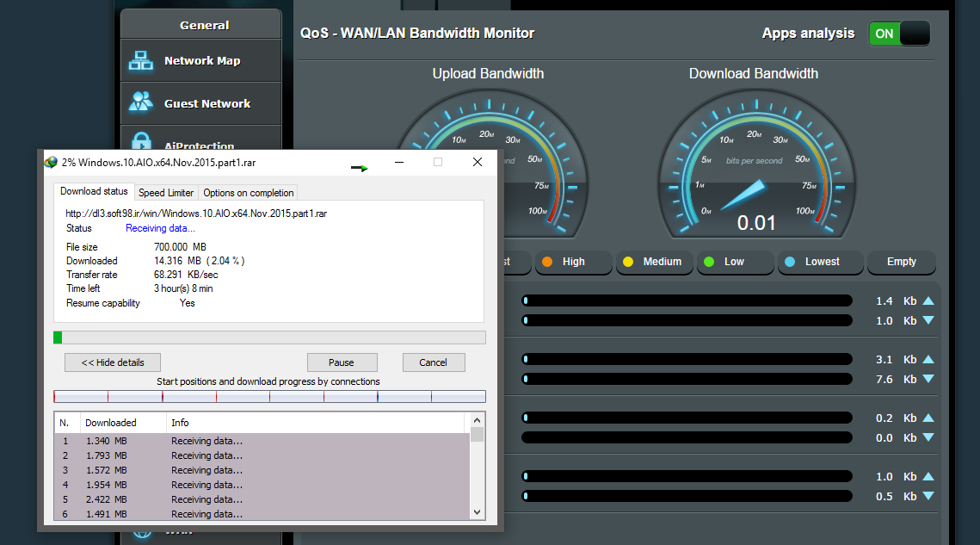Click the Hide details button
Image resolution: width=980 pixels, height=545 pixels.
pyautogui.click(x=113, y=362)
